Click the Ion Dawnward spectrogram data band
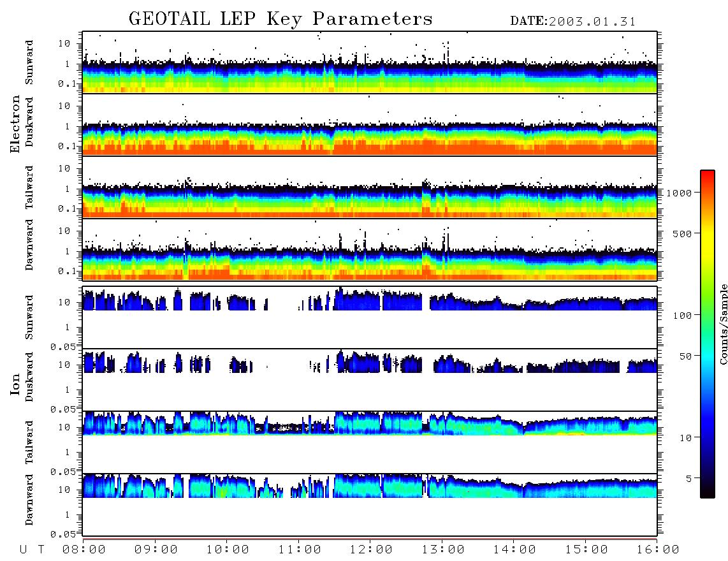Screen dimensions: 728x561 pos(370,486)
